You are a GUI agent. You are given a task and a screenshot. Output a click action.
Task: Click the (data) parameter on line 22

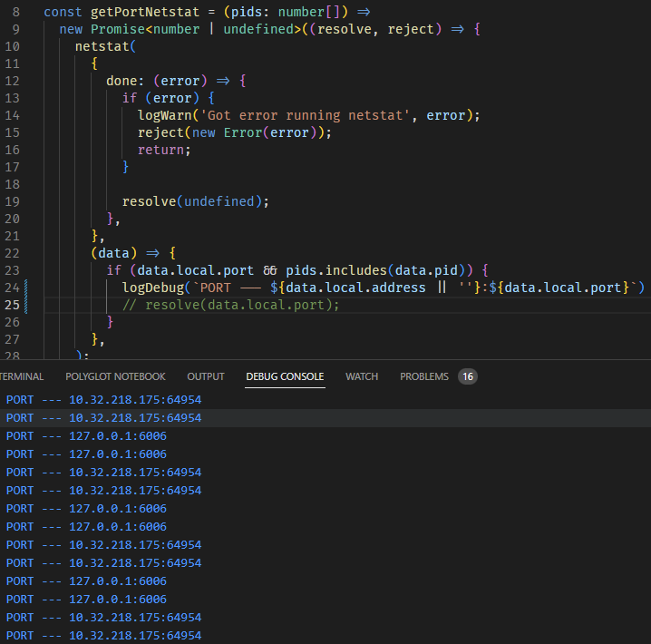point(113,253)
